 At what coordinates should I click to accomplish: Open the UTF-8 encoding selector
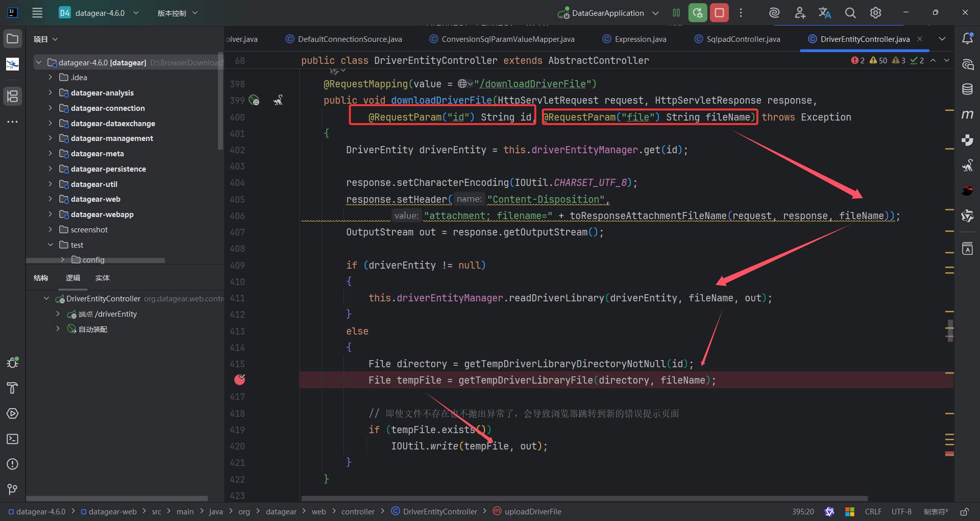pyautogui.click(x=901, y=511)
